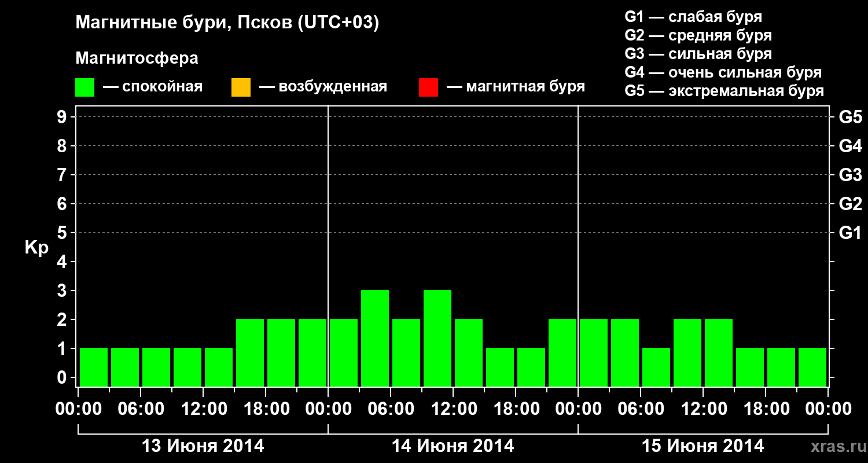
Task: Click the 18:00 time label under 13 Июня
Action: (x=266, y=409)
